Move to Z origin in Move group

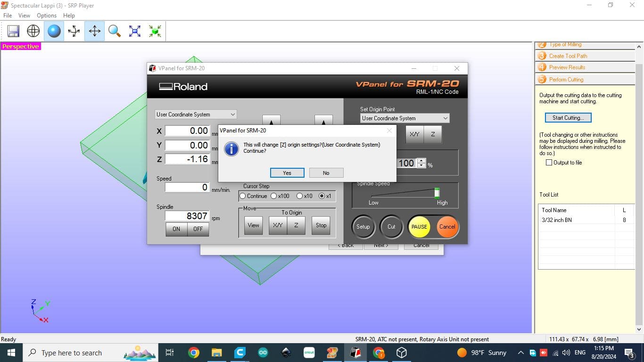[296, 225]
